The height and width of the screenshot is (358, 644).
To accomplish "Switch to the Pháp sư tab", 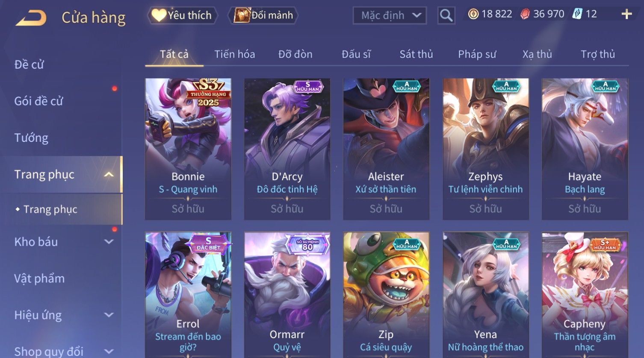I will pyautogui.click(x=477, y=54).
